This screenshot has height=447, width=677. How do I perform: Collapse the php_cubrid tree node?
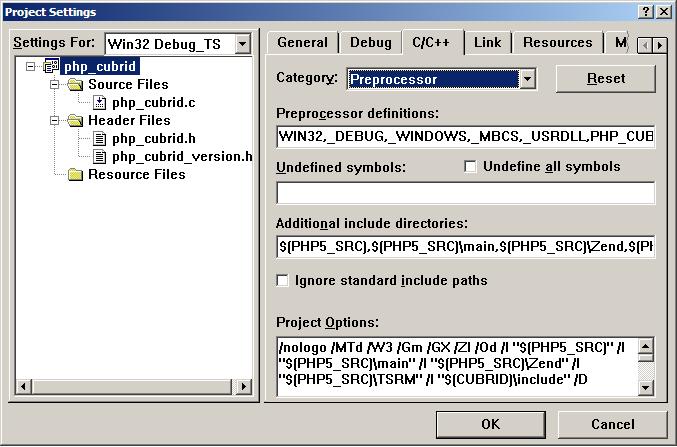tap(31, 67)
